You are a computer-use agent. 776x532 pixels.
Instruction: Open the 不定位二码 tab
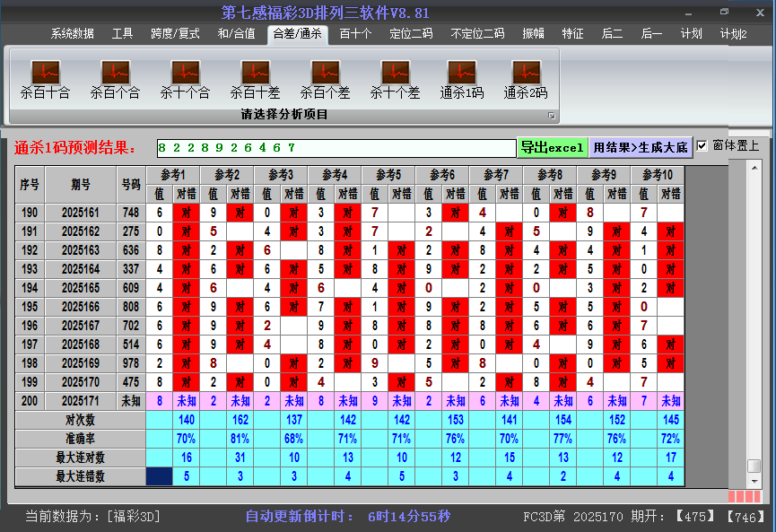[477, 34]
